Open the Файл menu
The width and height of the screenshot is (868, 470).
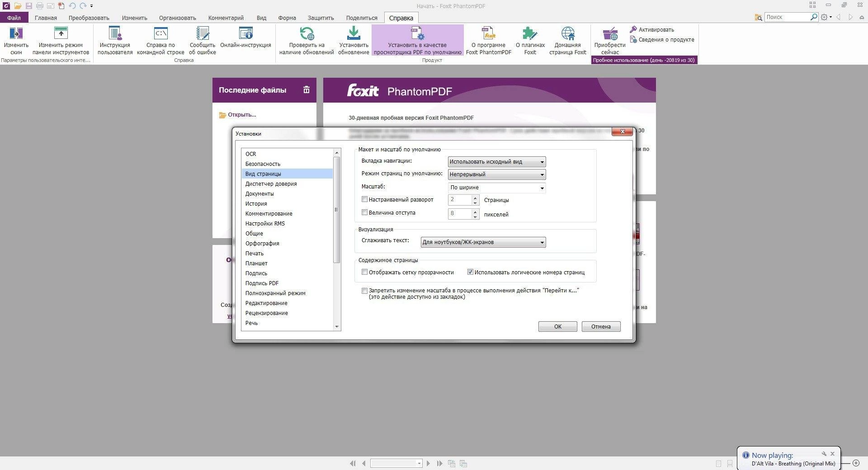tap(14, 18)
